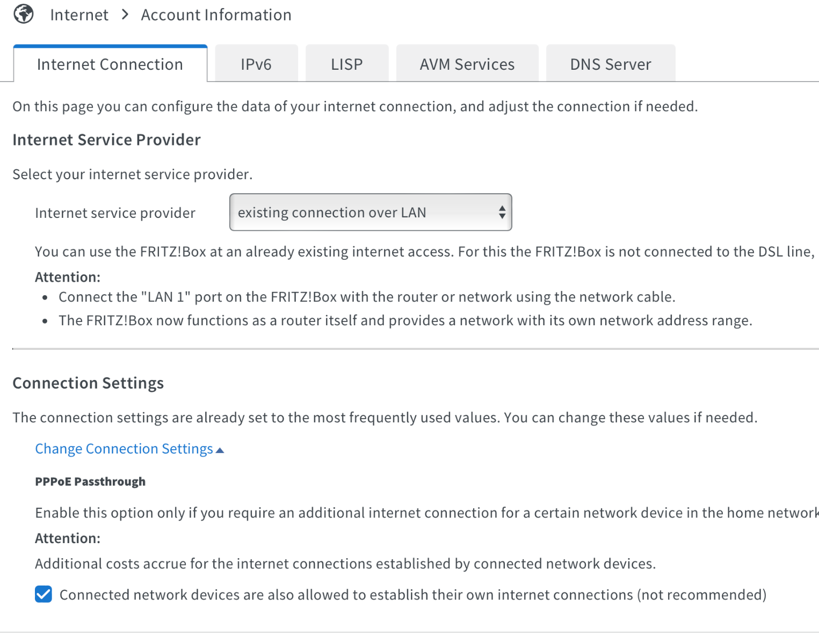Click the first Attention label
Viewport: 819px width, 644px height.
(x=68, y=277)
